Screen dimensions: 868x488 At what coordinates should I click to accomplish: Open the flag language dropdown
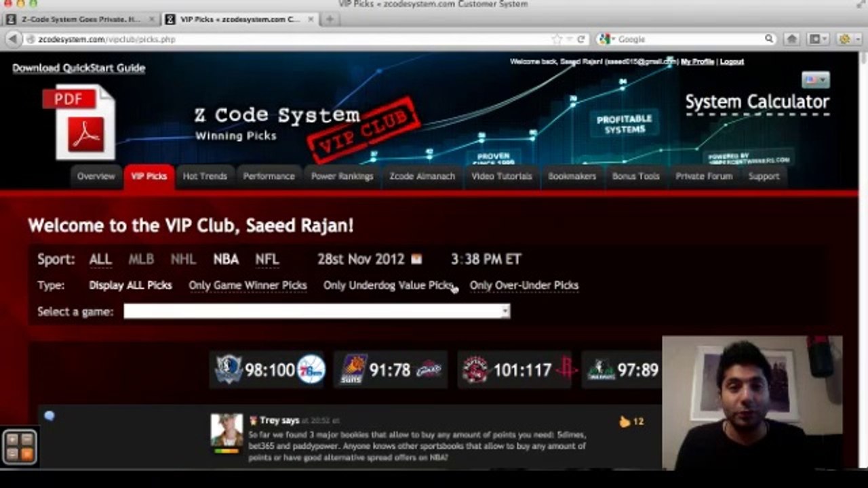coord(816,80)
